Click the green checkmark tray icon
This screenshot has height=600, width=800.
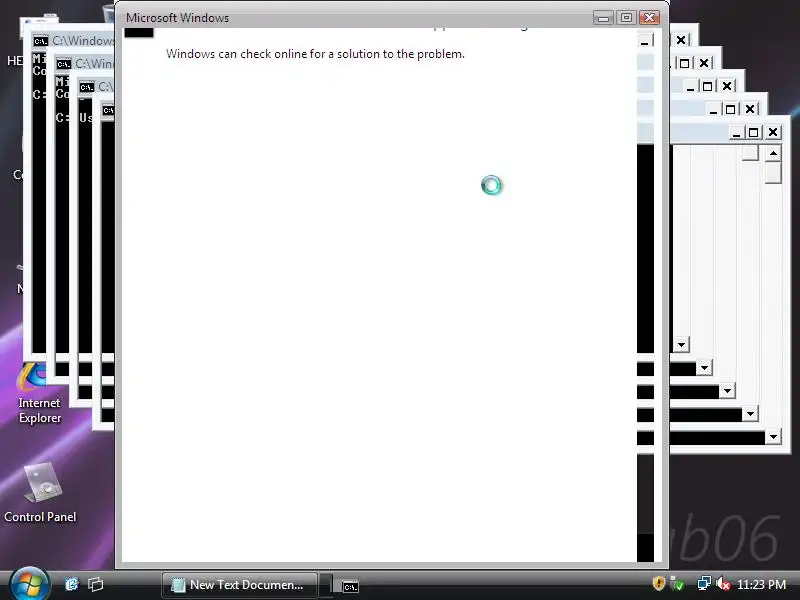[677, 583]
